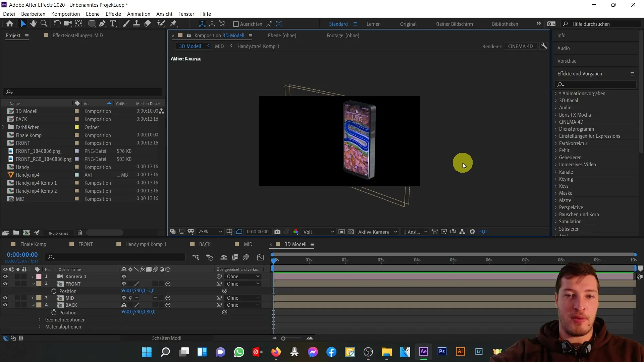Toggle region of interest icon
Image resolution: width=644 pixels, height=362 pixels.
(341, 232)
